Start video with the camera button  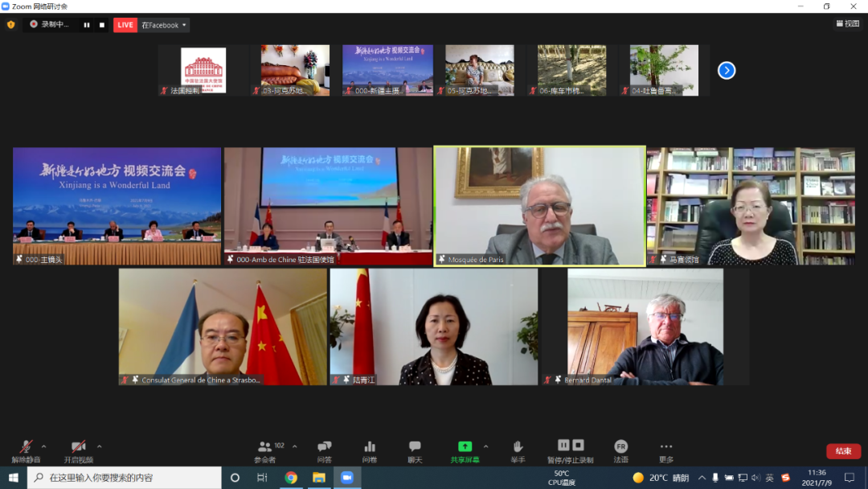(x=78, y=450)
